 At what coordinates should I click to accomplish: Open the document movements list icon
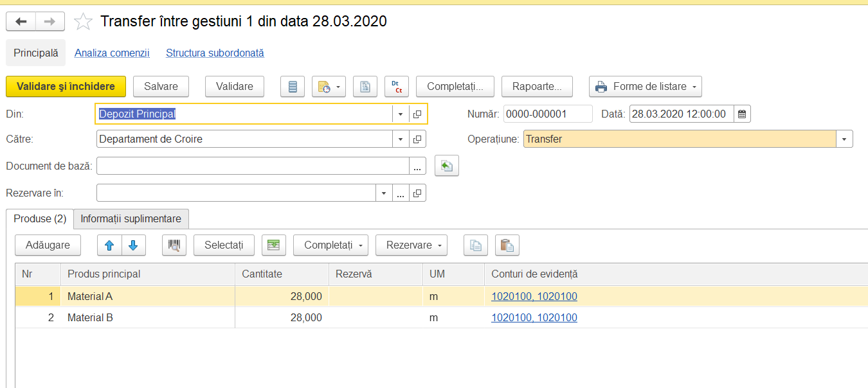pos(293,87)
